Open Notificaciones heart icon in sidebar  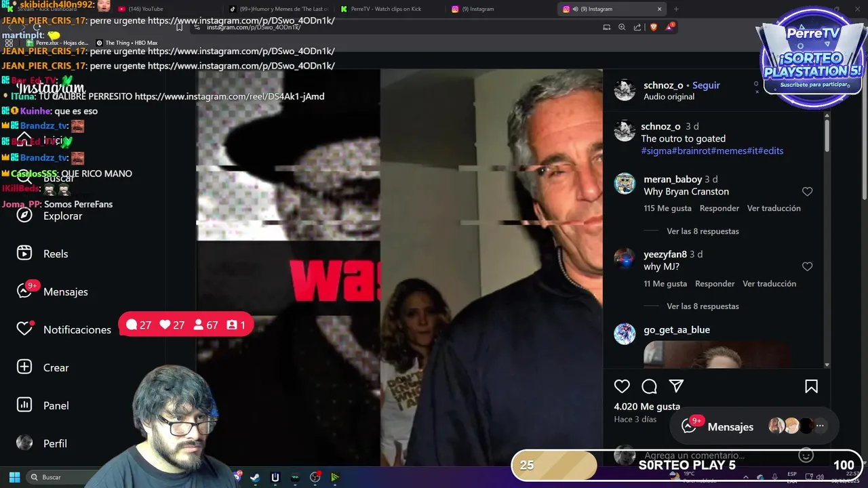24,329
